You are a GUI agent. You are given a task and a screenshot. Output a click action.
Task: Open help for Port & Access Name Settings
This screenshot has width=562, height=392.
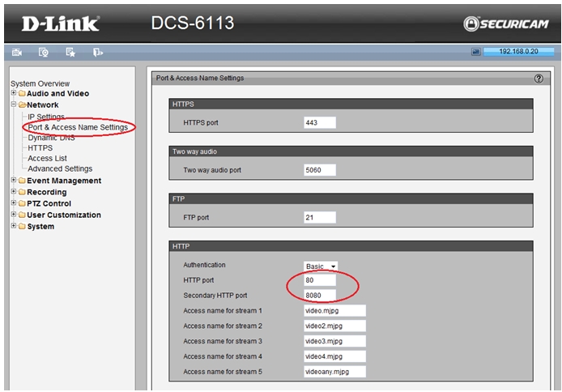(539, 79)
